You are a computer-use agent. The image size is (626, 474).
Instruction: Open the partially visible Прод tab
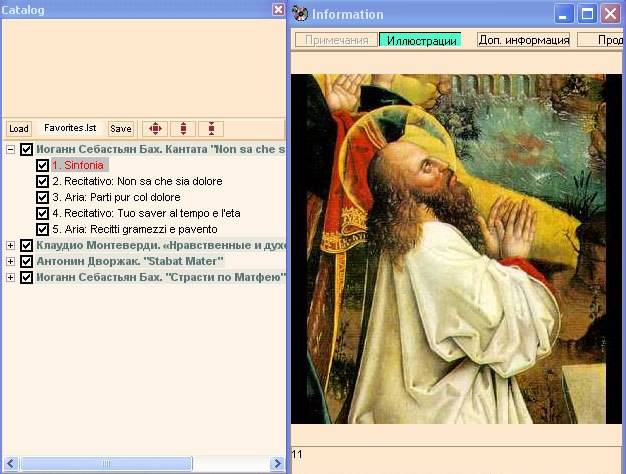click(x=601, y=40)
